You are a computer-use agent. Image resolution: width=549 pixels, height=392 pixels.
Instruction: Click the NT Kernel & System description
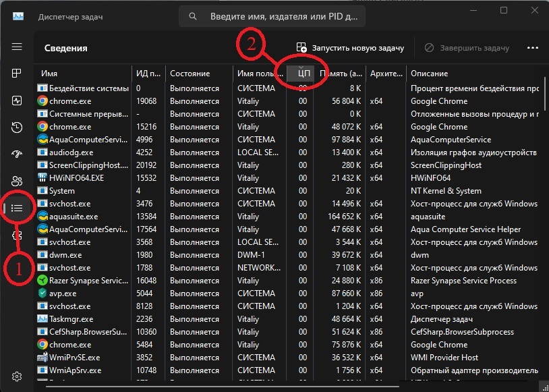[446, 191]
